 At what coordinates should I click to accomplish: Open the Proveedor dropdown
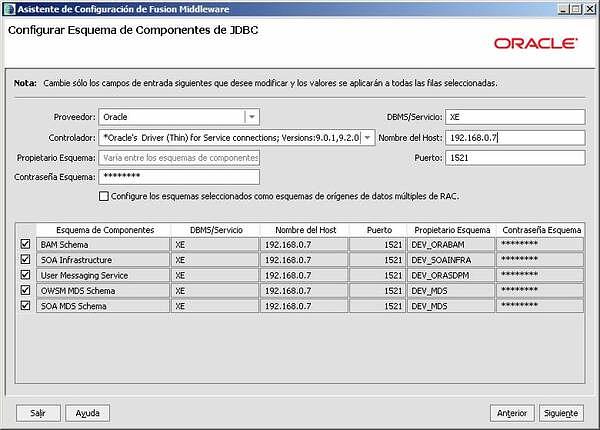(252, 117)
